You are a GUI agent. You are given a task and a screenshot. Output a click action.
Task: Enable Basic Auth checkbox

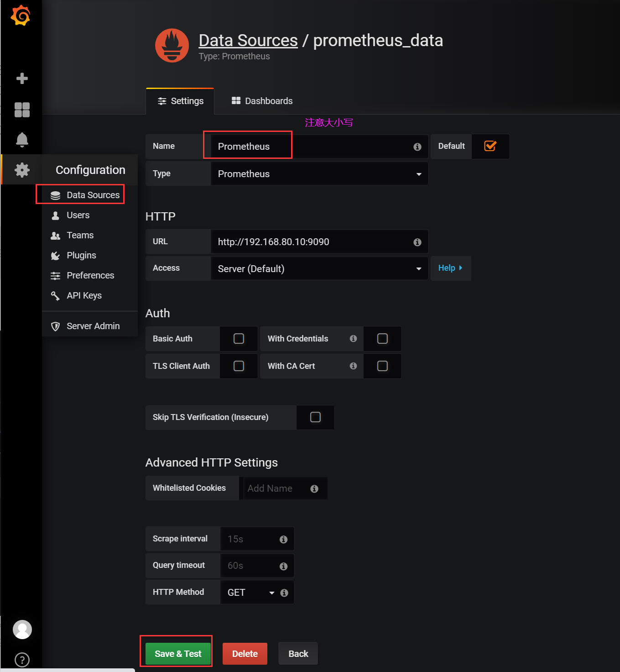[239, 338]
